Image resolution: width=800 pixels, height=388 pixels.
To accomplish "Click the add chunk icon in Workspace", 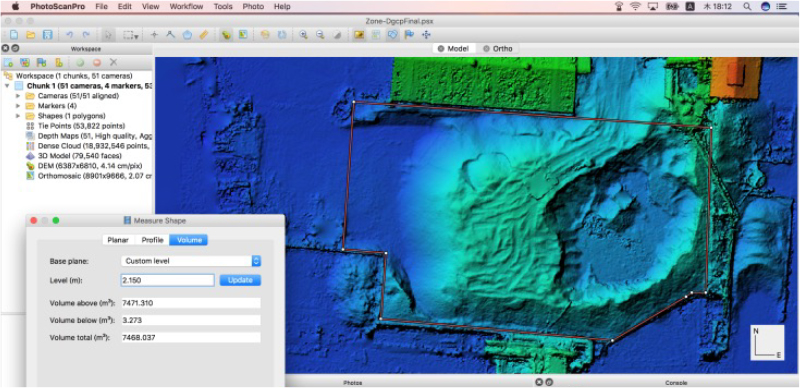I will 9,62.
